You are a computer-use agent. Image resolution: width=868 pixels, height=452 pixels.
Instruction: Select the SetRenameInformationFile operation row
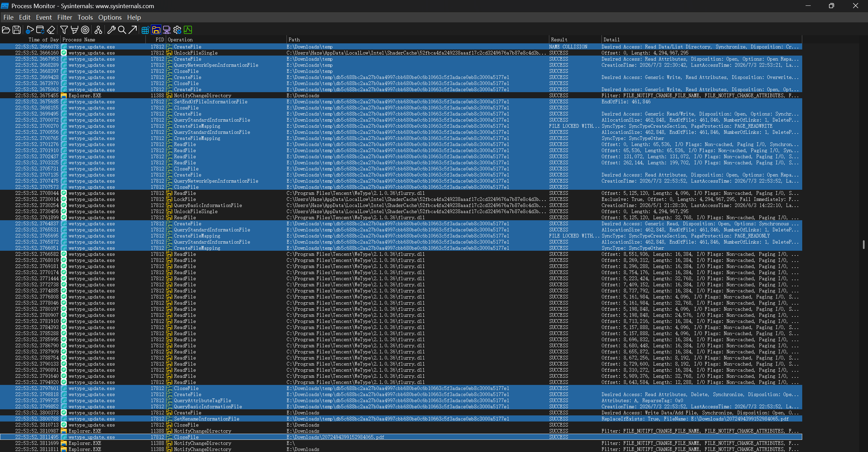[x=401, y=419]
